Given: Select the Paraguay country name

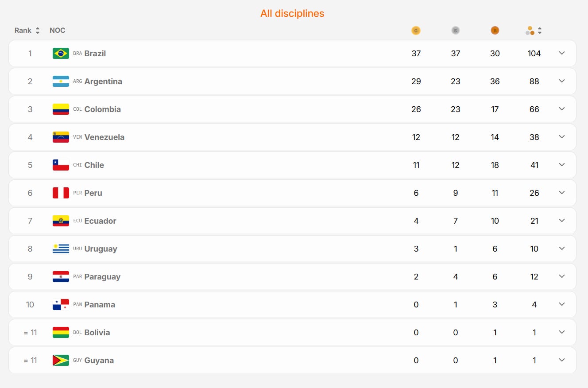Looking at the screenshot, I should [103, 277].
